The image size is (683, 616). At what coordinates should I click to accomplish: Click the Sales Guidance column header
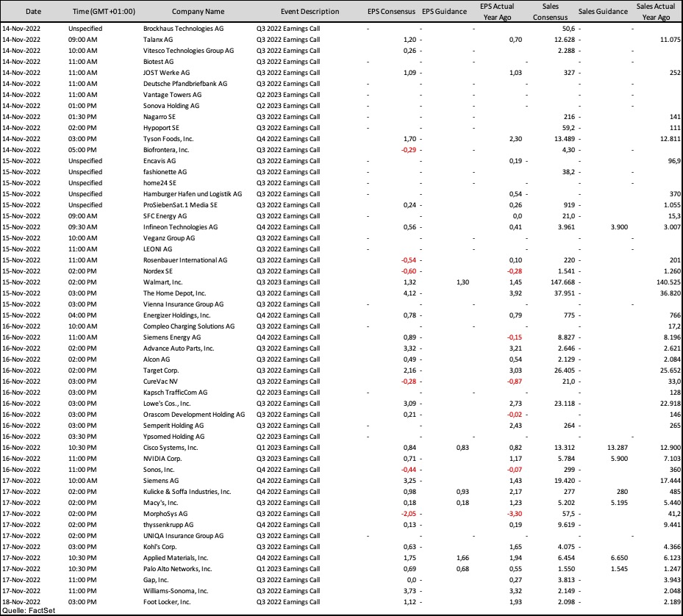(x=603, y=12)
